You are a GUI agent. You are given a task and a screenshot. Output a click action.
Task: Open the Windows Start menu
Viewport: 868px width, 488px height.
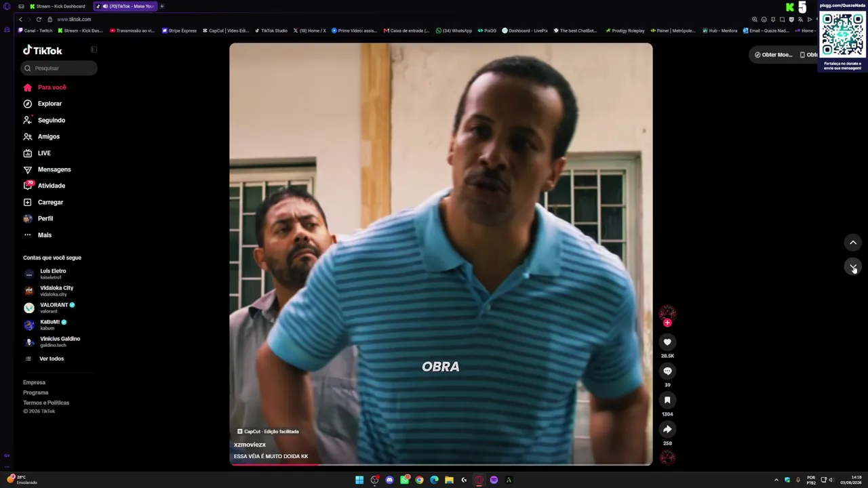click(x=359, y=480)
